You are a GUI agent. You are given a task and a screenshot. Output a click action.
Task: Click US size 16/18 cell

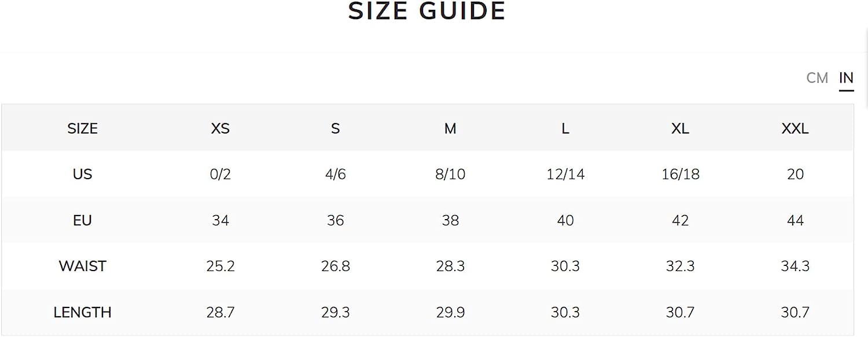pyautogui.click(x=681, y=174)
